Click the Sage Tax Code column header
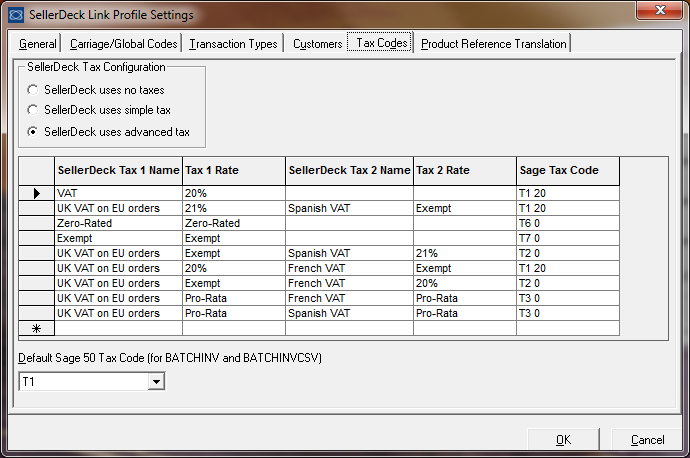Viewport: 690px width, 458px height. click(567, 170)
